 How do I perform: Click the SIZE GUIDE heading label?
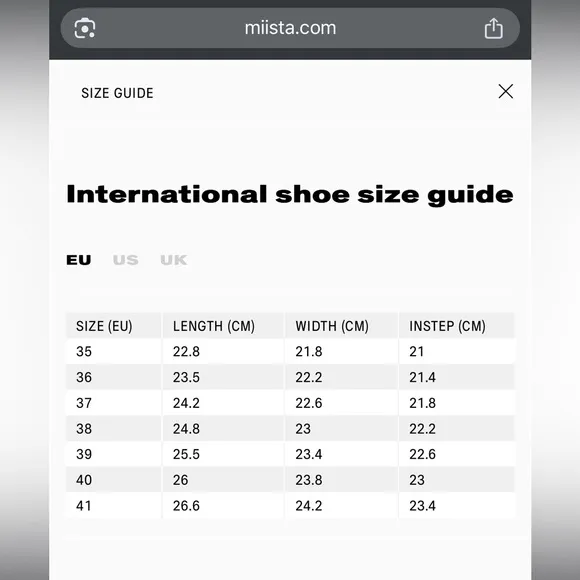(x=117, y=93)
